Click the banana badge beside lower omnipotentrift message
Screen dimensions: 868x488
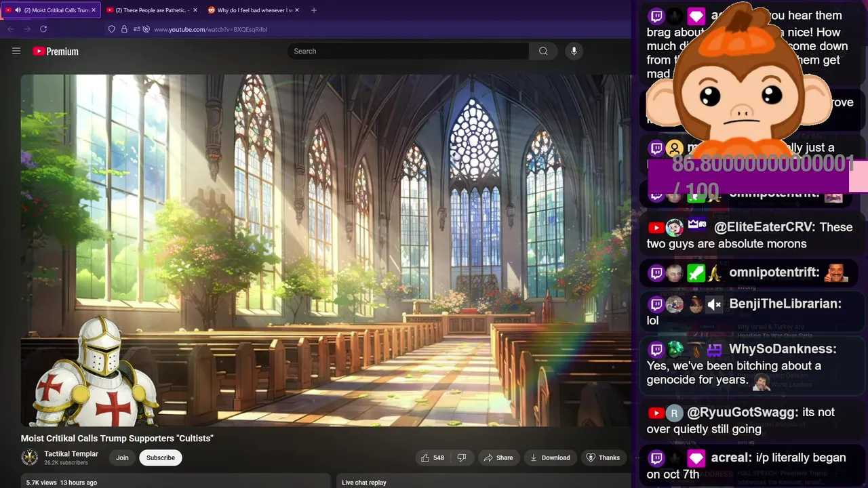[x=714, y=273]
